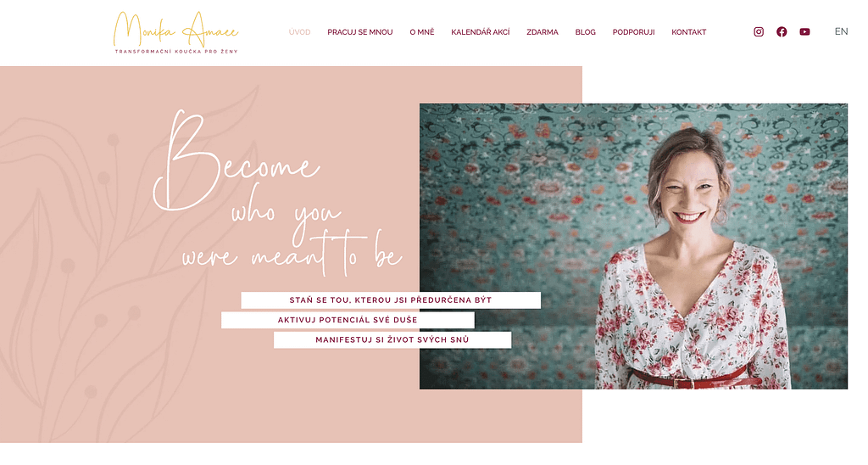Image resolution: width=868 pixels, height=465 pixels.
Task: Open the KONTAKT page
Action: (688, 32)
